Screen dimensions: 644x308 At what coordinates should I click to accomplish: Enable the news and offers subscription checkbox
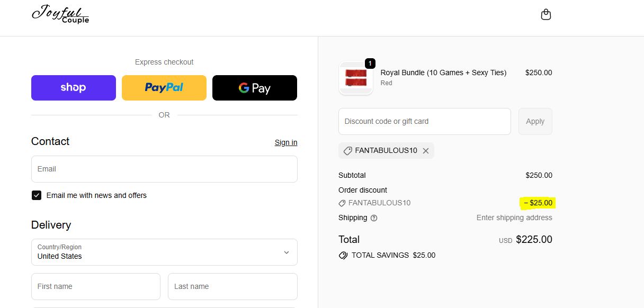pyautogui.click(x=36, y=195)
